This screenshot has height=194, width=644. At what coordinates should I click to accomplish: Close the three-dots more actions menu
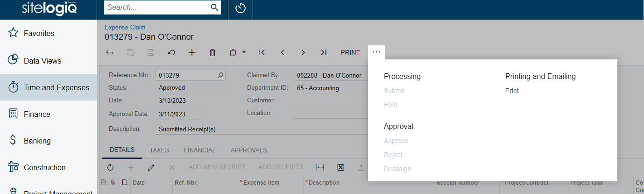coord(376,52)
